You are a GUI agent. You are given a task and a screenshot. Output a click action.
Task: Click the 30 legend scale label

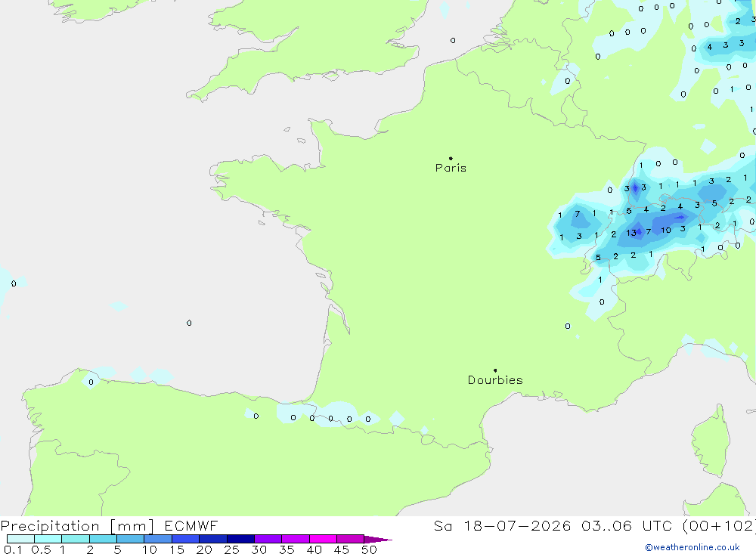259,549
